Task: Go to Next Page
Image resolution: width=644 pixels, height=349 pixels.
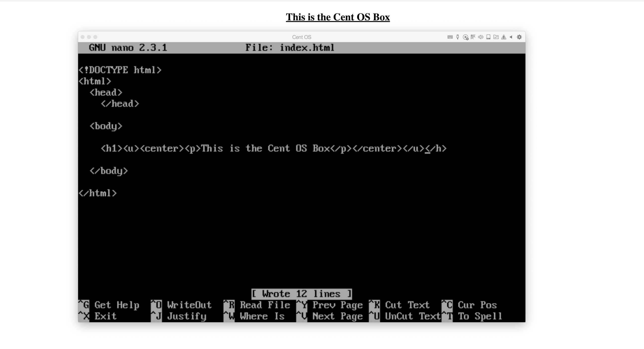Action: pos(335,316)
